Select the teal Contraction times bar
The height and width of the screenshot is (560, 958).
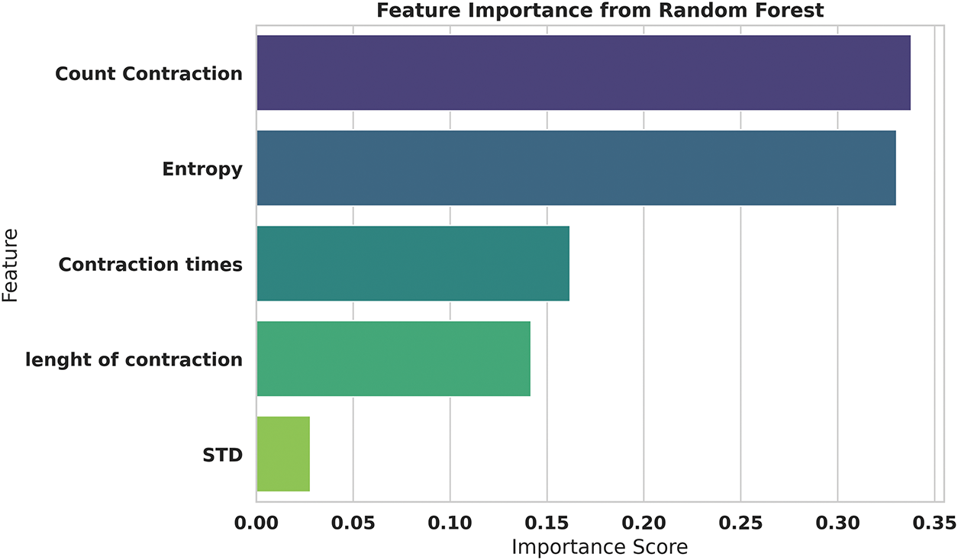point(413,264)
